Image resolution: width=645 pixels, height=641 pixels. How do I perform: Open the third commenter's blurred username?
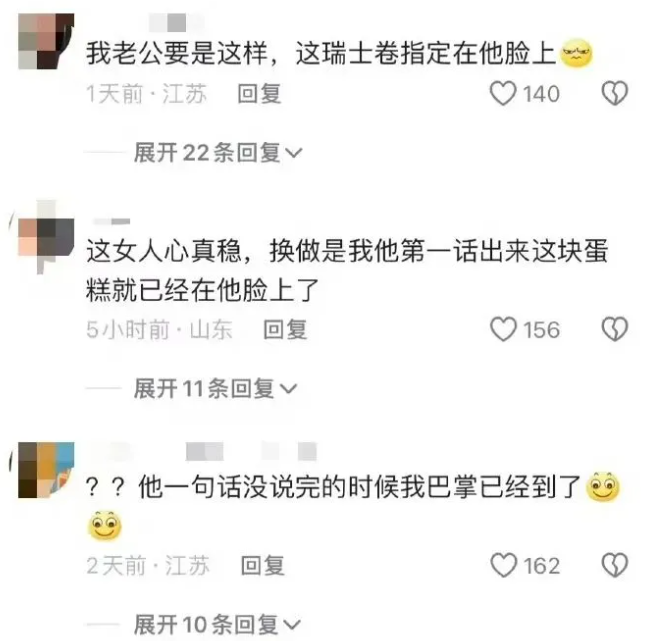[x=202, y=451]
